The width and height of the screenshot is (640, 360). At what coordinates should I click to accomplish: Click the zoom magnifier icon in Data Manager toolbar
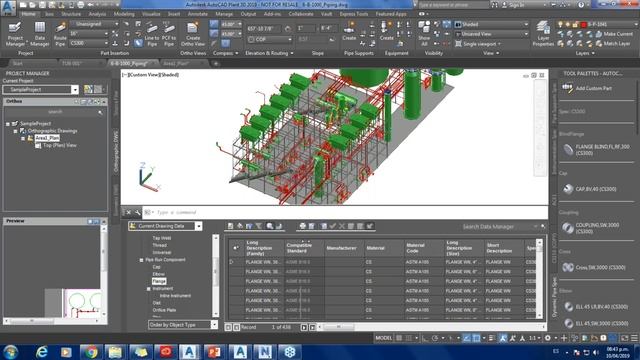pos(270,226)
